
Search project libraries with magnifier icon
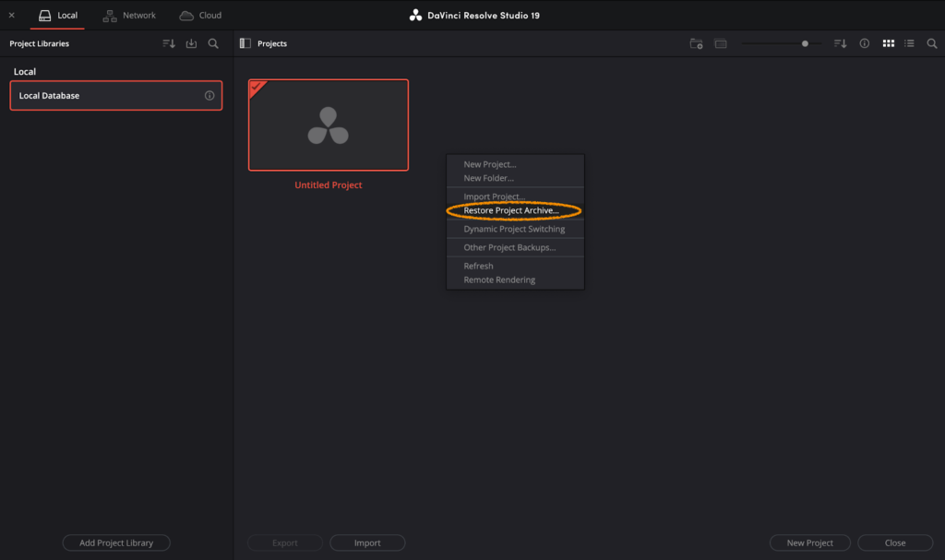point(213,43)
